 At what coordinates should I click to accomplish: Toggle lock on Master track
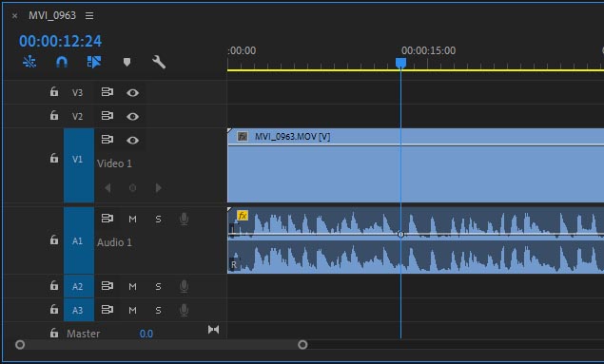[x=54, y=333]
